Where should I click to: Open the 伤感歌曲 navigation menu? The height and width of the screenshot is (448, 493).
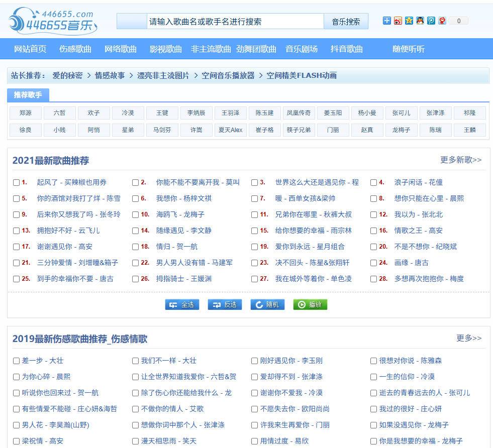click(x=76, y=49)
